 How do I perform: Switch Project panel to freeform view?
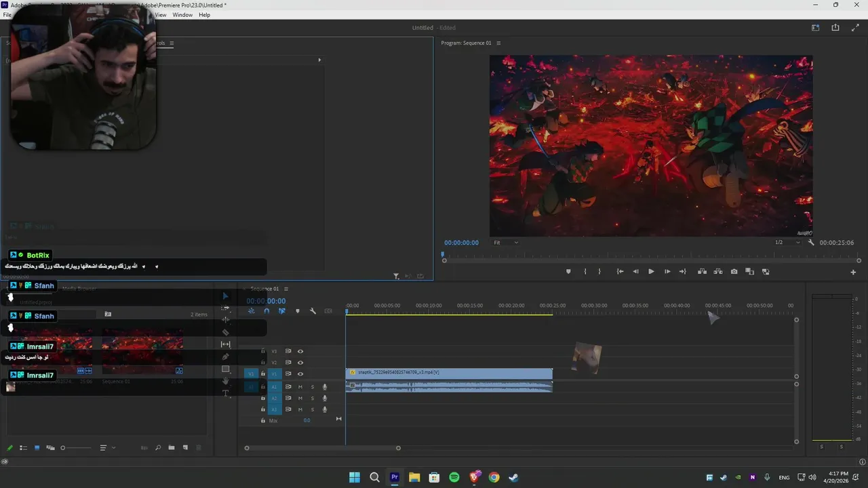pyautogui.click(x=50, y=448)
